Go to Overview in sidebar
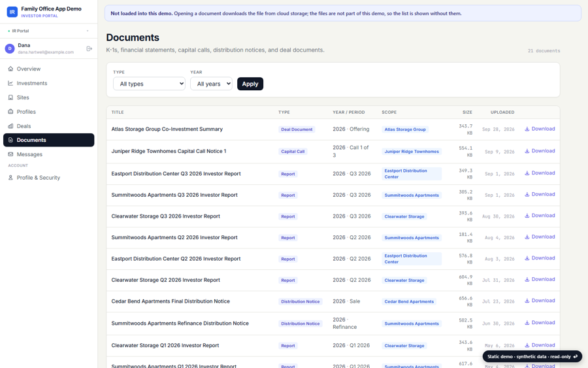The width and height of the screenshot is (588, 368). 49,69
